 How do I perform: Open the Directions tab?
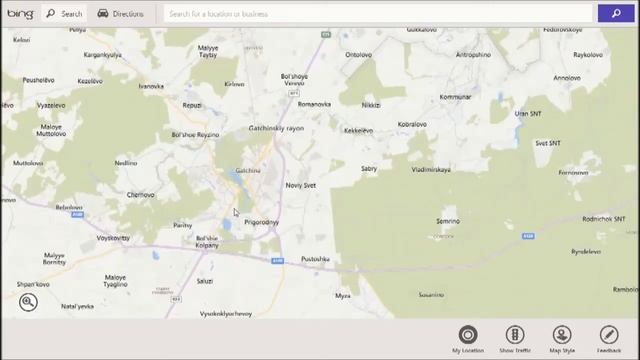[x=120, y=14]
